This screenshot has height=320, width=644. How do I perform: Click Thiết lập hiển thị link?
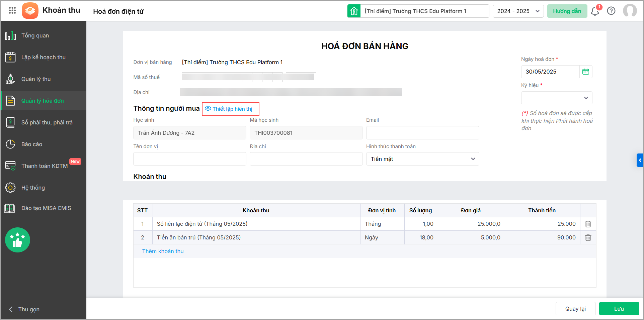point(229,109)
